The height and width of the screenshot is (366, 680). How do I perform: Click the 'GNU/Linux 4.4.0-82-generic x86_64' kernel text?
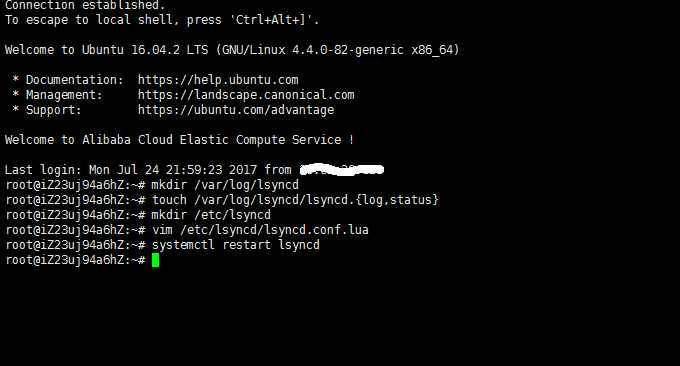[x=337, y=50]
